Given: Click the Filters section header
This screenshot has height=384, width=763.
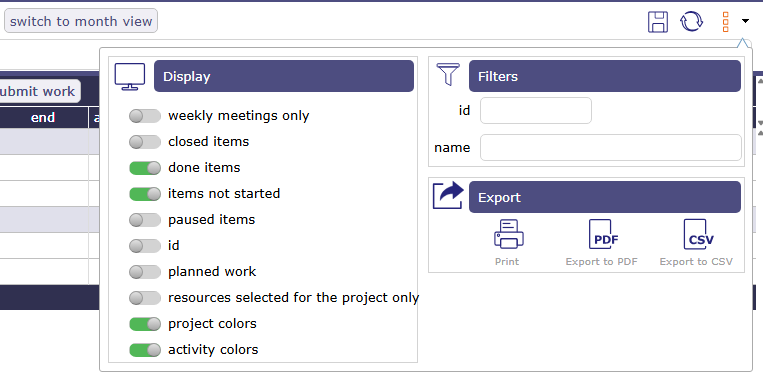Looking at the screenshot, I should click(605, 76).
